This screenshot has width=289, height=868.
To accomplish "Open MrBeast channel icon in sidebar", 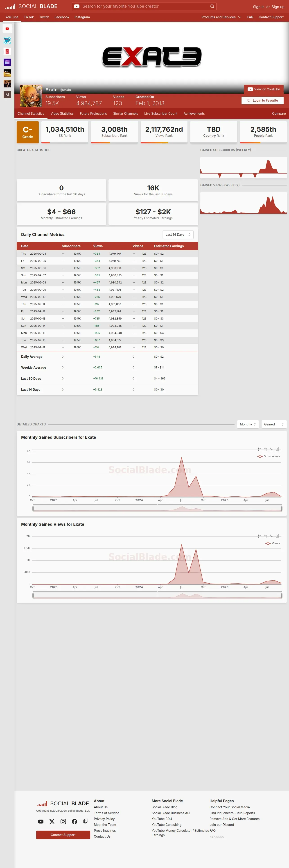I will (x=7, y=41).
